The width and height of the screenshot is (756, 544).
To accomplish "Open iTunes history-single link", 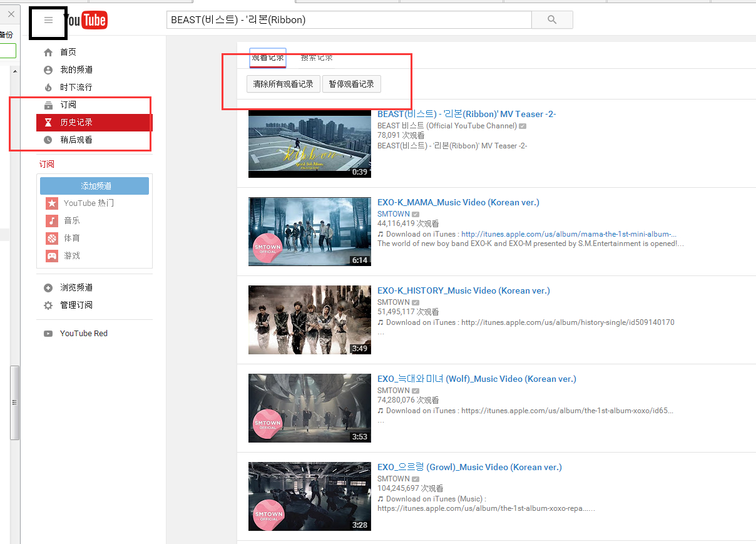I will pyautogui.click(x=568, y=322).
